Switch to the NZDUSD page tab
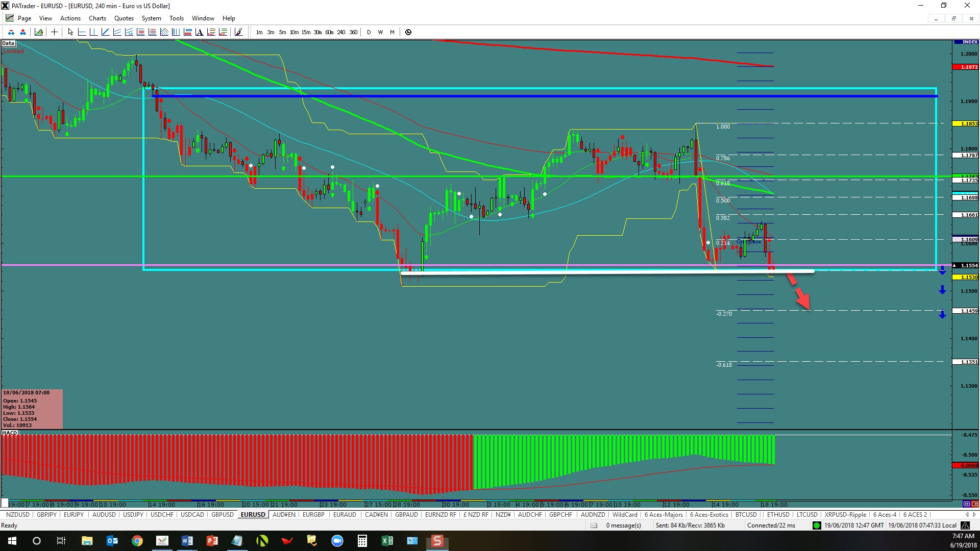The height and width of the screenshot is (551, 980). tap(18, 515)
